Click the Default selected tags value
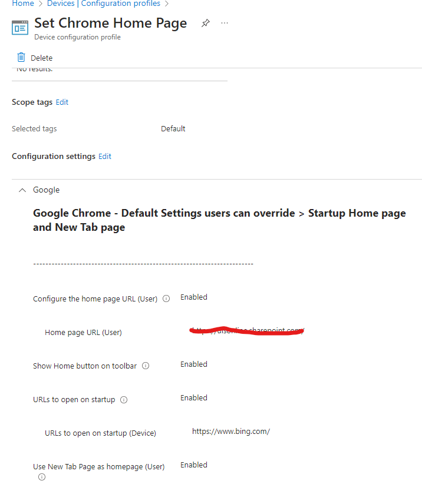 tap(173, 129)
